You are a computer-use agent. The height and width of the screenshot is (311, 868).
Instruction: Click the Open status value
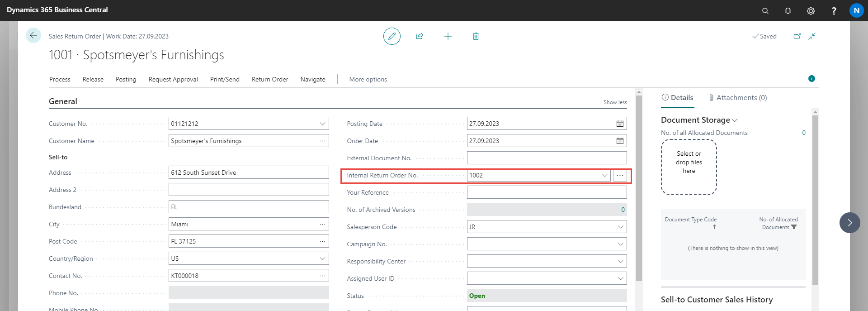point(477,296)
